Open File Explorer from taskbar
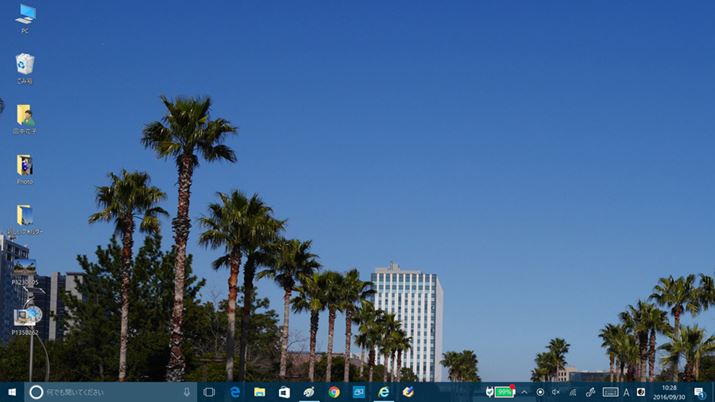715x402 pixels. (260, 392)
